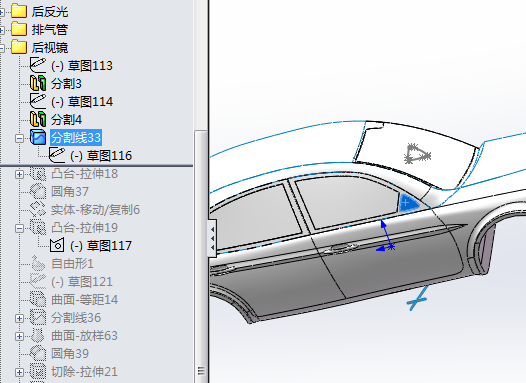Collapse the 凸台-拉伸19 tree node

coord(19,228)
